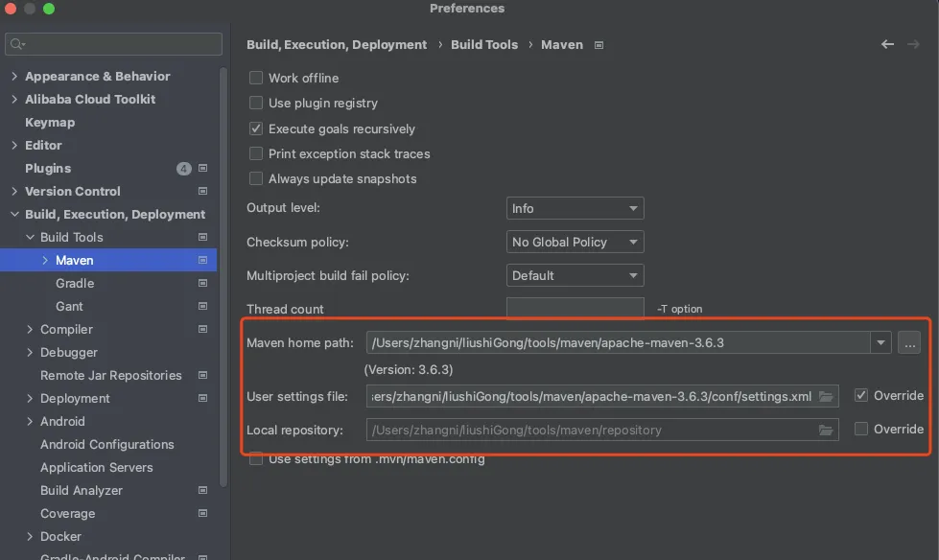Click the forward navigation arrow icon
Screen dimensions: 939x560
pyautogui.click(x=914, y=44)
